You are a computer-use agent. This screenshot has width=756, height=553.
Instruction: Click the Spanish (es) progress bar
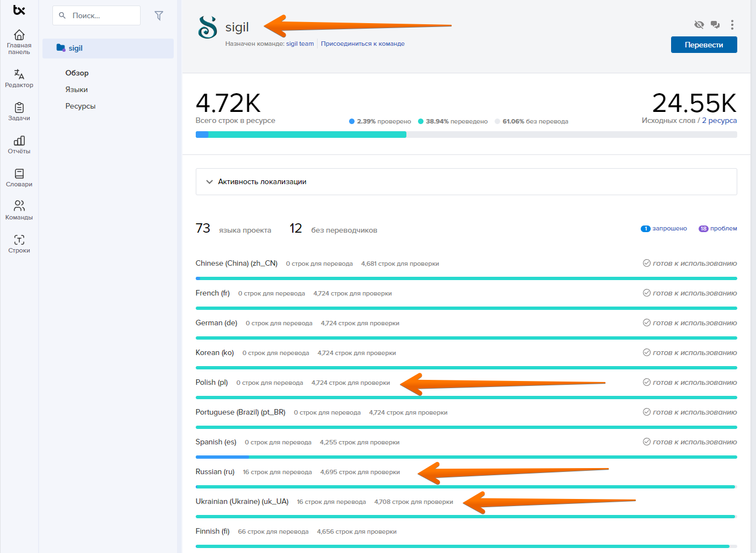pos(466,457)
